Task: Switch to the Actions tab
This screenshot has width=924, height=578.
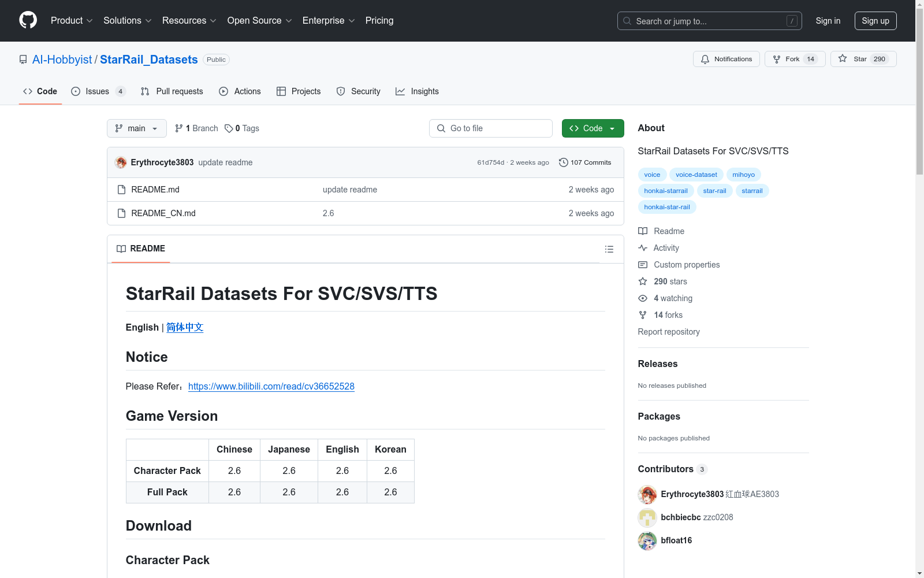Action: (240, 91)
